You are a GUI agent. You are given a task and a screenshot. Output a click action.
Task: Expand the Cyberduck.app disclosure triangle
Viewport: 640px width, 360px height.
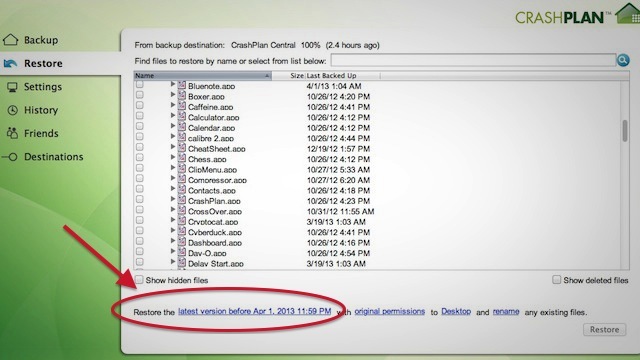click(x=173, y=231)
